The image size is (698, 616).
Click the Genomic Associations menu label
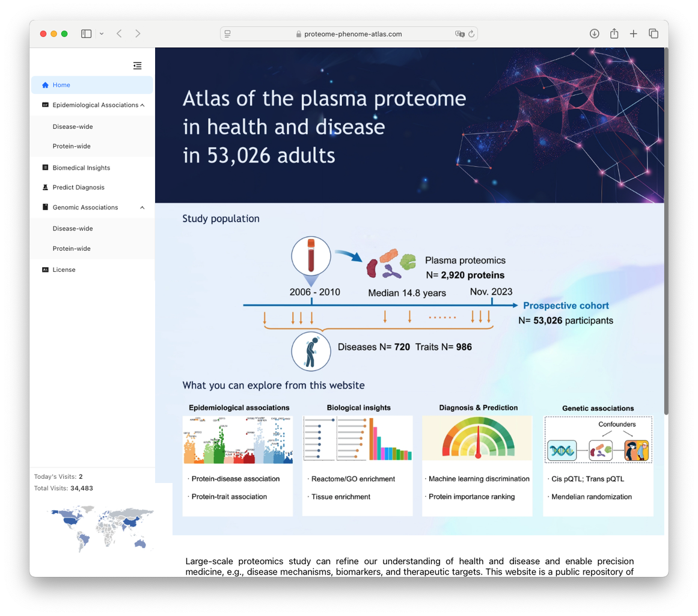[85, 207]
